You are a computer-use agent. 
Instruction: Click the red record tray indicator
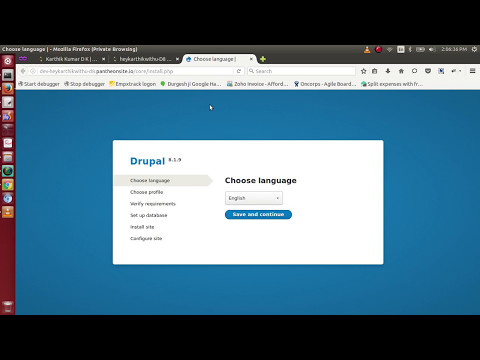click(378, 50)
